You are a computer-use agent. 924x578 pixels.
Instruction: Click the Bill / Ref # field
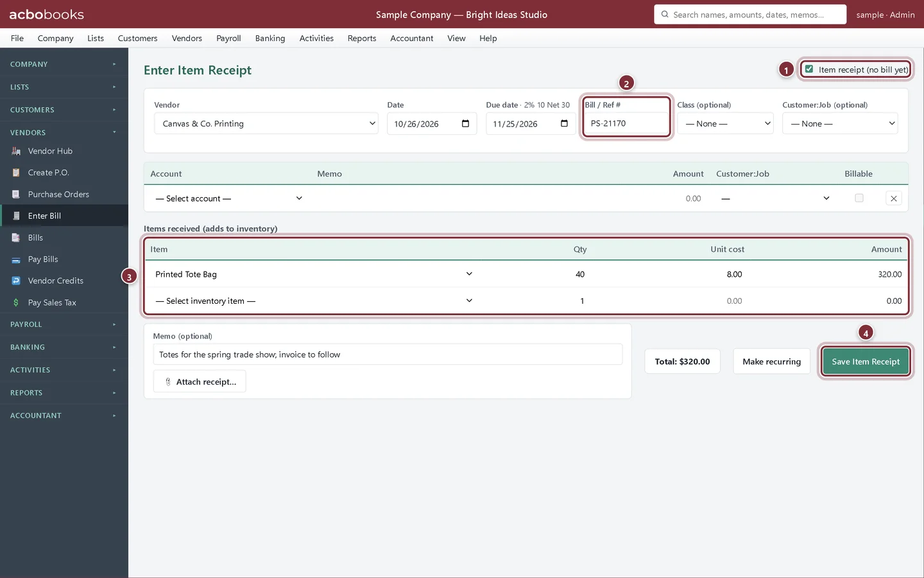click(x=626, y=123)
